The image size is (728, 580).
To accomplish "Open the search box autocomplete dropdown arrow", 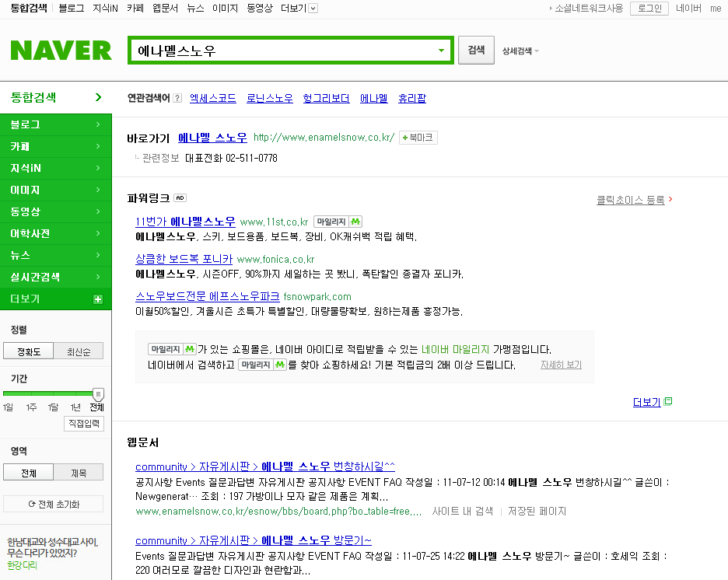I will click(x=441, y=50).
